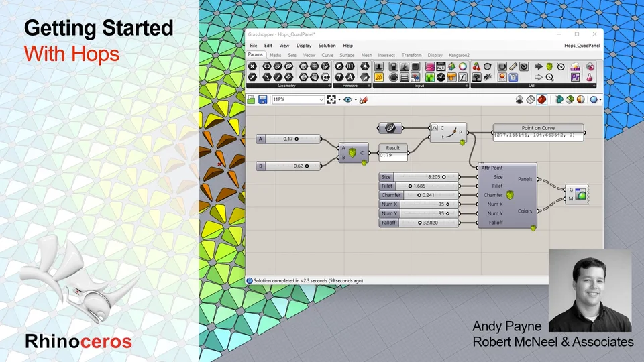Select the purple Pr icon in Util

(575, 77)
